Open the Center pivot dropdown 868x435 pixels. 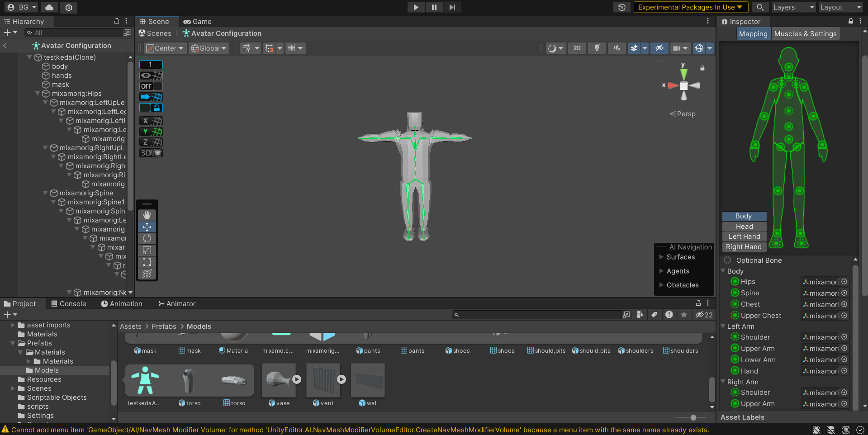click(165, 48)
